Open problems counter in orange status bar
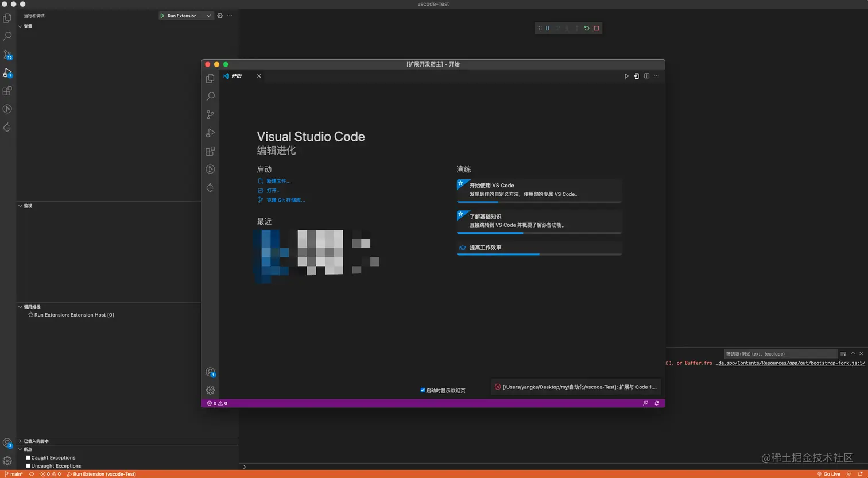Image resolution: width=868 pixels, height=478 pixels. pyautogui.click(x=51, y=474)
